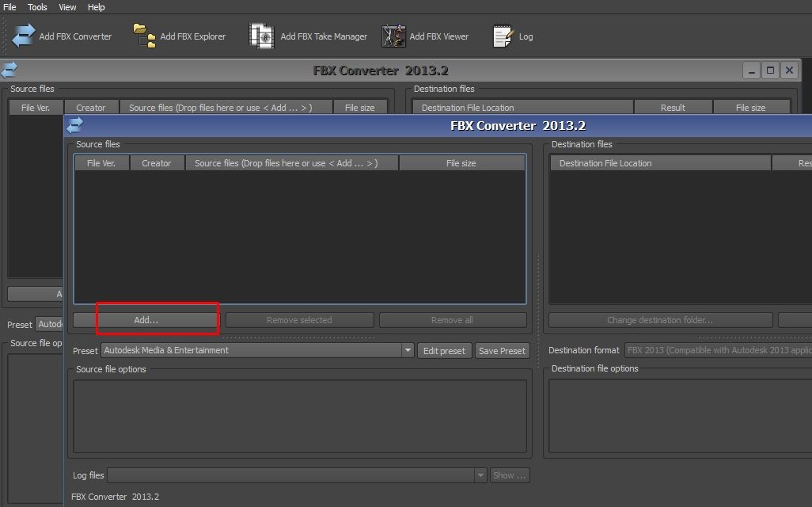
Task: Click File Ver. column header in back window
Action: click(x=36, y=107)
